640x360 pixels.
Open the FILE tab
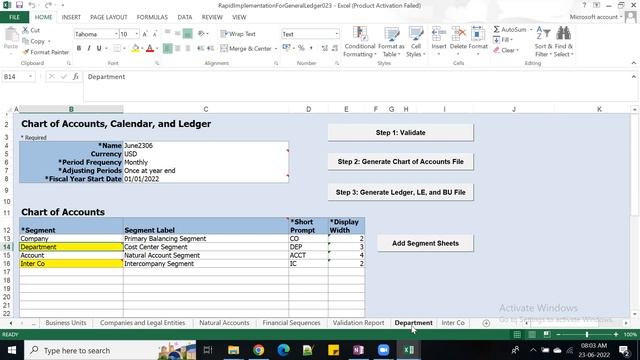tap(14, 17)
